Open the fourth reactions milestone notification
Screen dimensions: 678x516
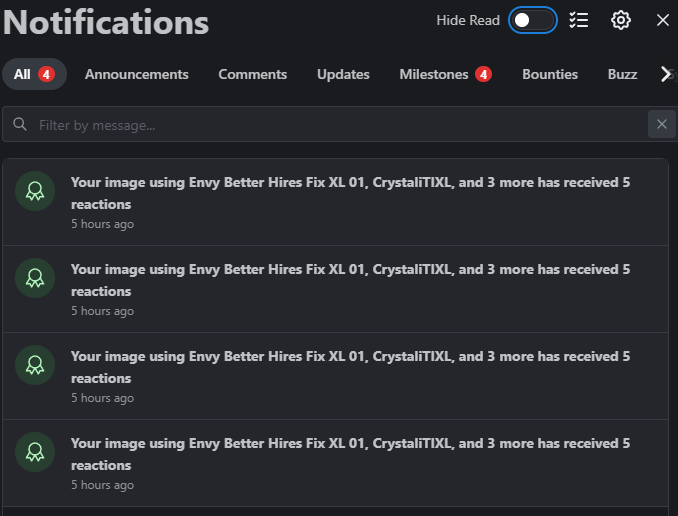335,463
